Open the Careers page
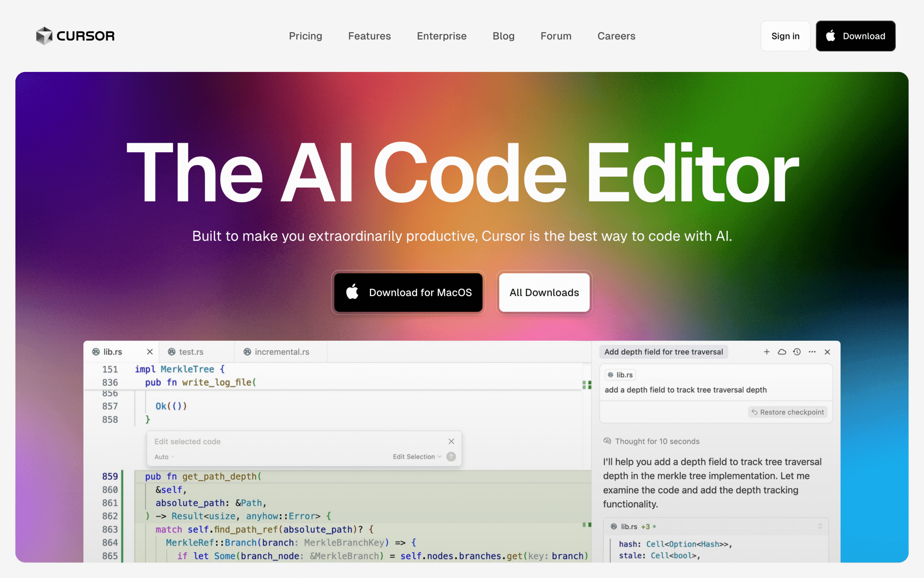 click(616, 36)
